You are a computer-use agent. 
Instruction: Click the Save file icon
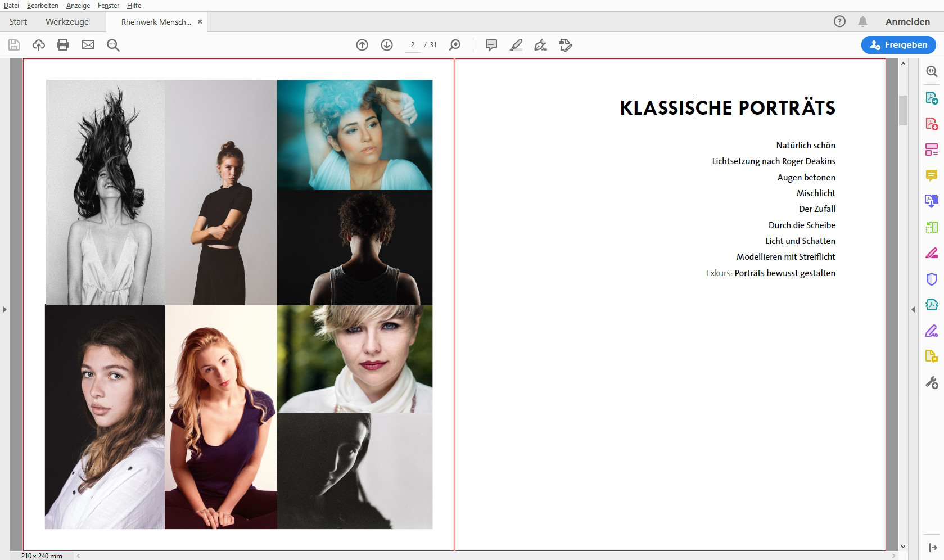point(14,45)
